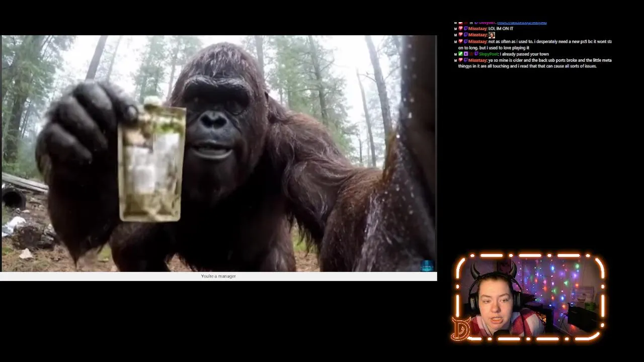Click the Missstaay username before "not as often"
Viewport: 644px width, 362px height.
[477, 42]
